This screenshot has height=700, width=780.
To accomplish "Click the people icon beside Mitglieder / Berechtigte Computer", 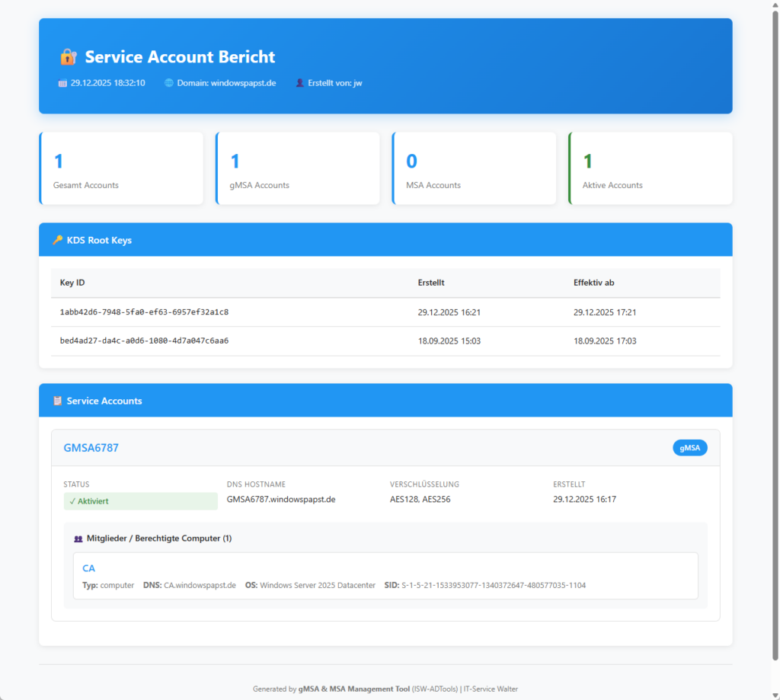I will pyautogui.click(x=78, y=538).
